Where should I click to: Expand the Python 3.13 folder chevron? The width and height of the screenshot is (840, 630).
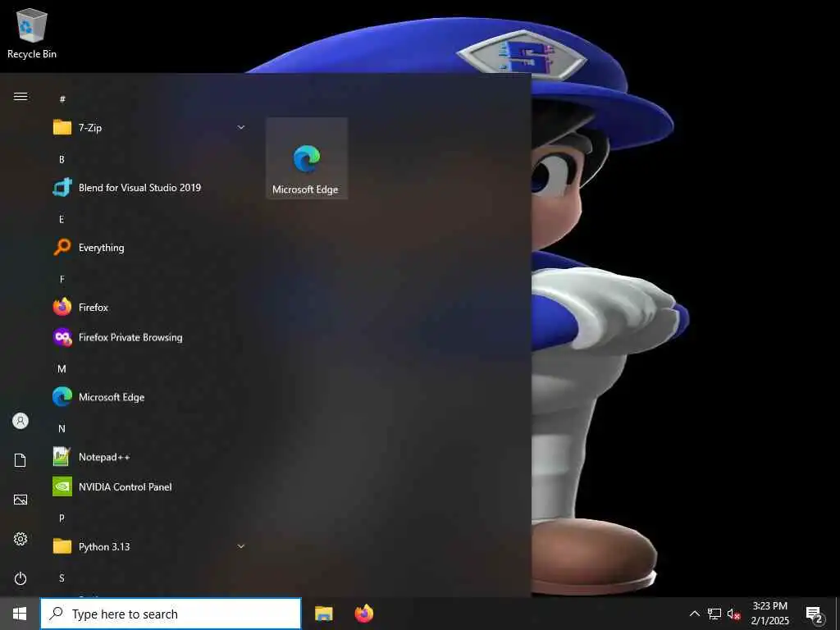point(241,546)
